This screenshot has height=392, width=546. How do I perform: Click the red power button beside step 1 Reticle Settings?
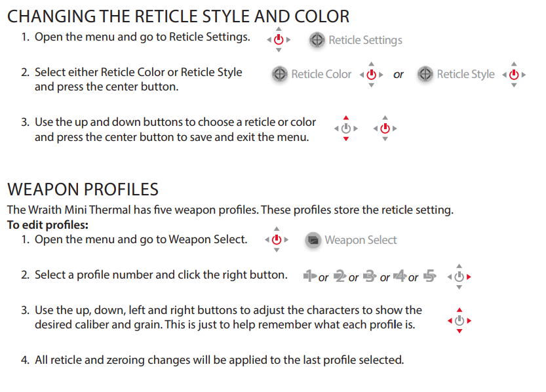coord(279,40)
